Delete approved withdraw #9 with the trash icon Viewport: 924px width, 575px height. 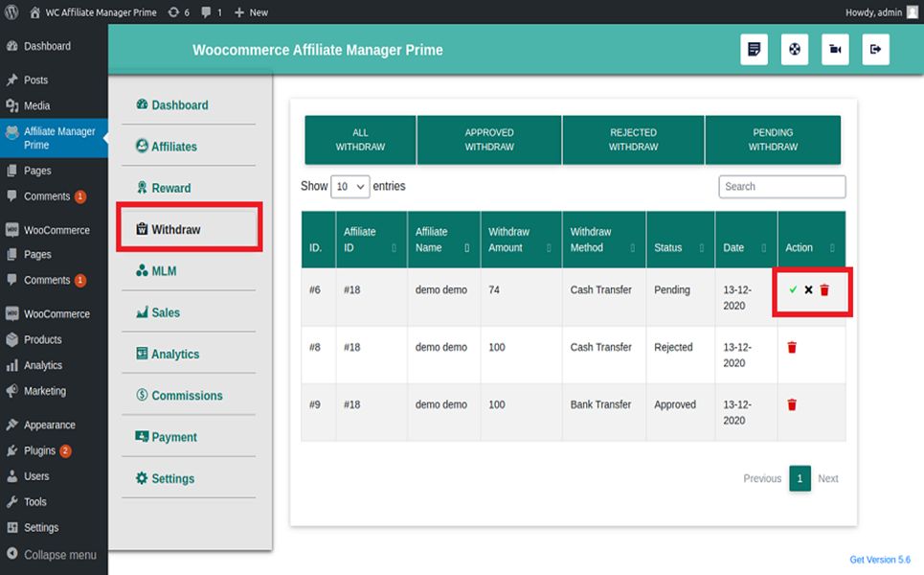792,404
